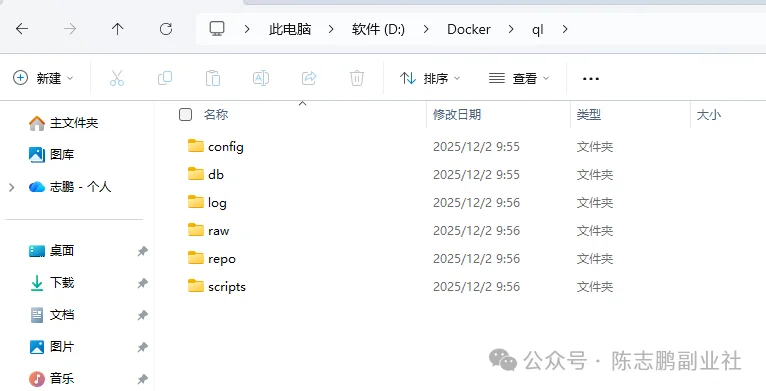
Task: Go up one folder level
Action: coord(117,29)
